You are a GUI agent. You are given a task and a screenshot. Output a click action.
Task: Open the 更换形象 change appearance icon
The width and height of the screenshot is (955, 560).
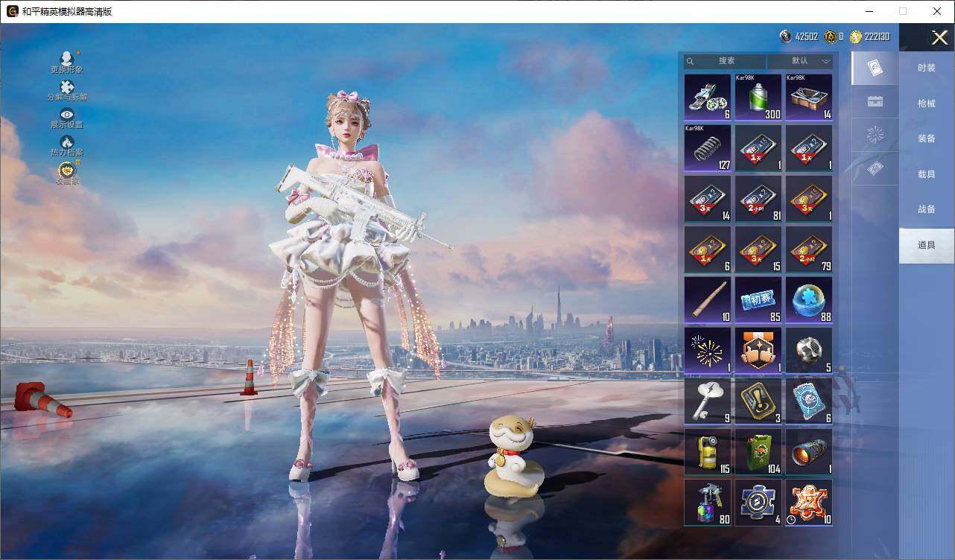[x=67, y=62]
